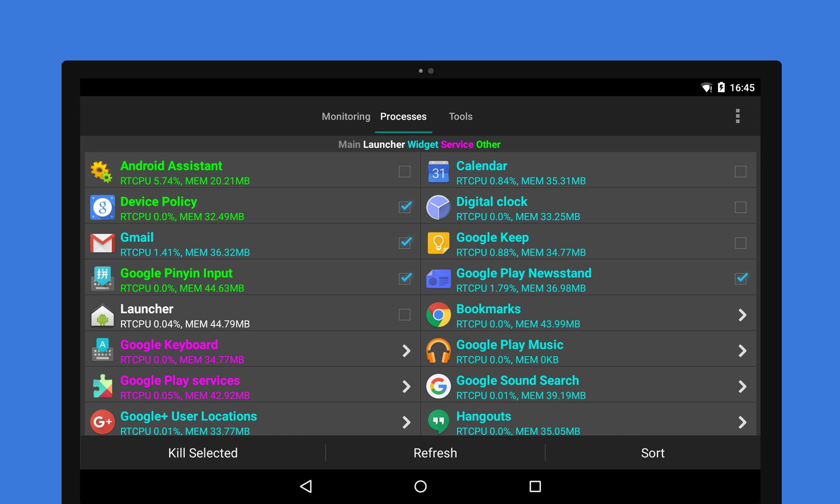Click the magenta 'Service' legend label
This screenshot has height=504, width=840.
click(457, 144)
